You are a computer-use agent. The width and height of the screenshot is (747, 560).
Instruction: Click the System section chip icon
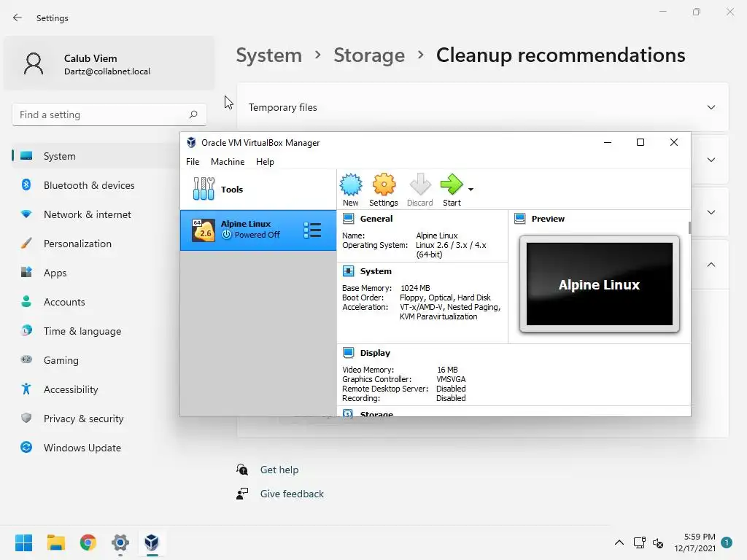[348, 271]
